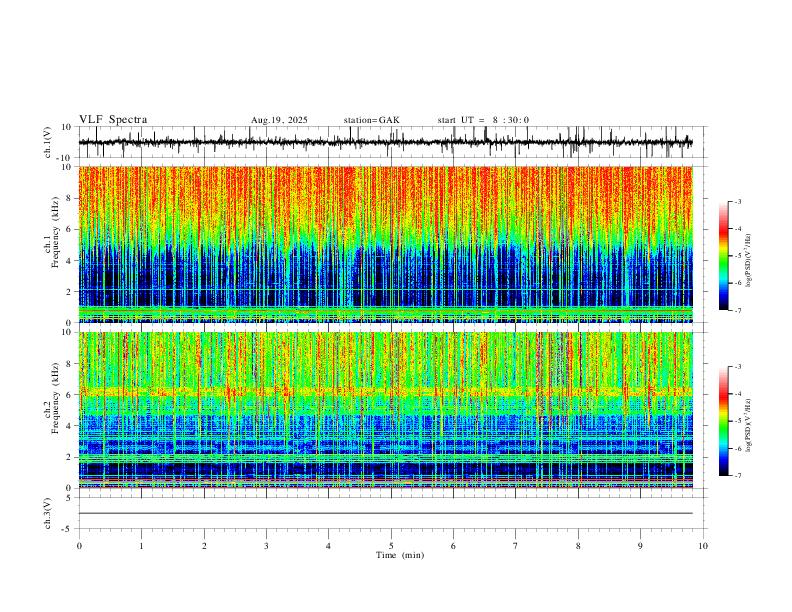Click inside the ch.2 spectrogram panel
The height and width of the screenshot is (612, 792).
[385, 410]
